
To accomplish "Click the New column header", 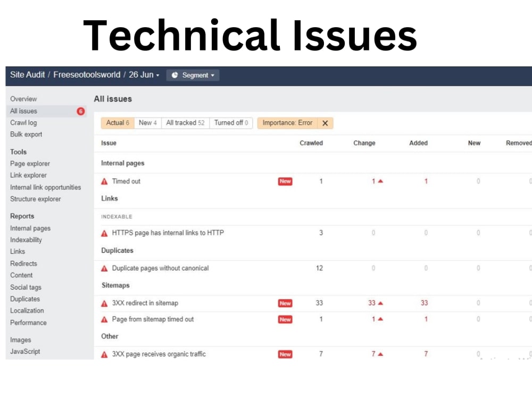I will point(475,143).
